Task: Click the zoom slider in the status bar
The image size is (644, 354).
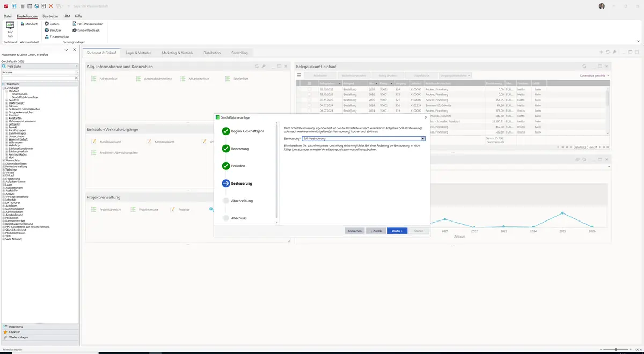Action: 616,349
